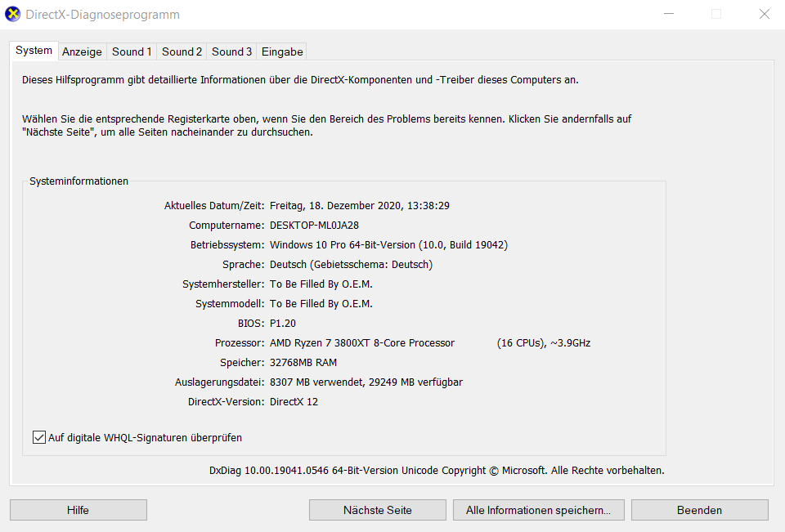Click the Systemmodell value To Be Filled By O.E.M.
This screenshot has height=532, width=785.
[321, 303]
